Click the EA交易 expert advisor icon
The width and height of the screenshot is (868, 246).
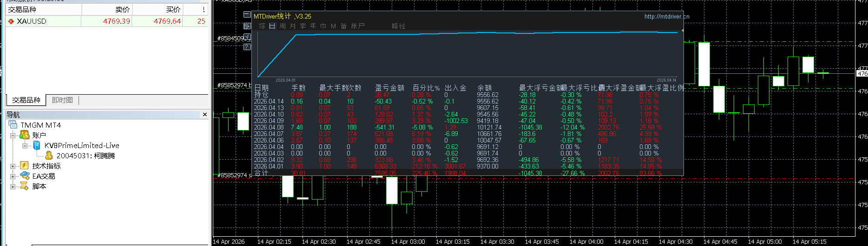(24, 176)
